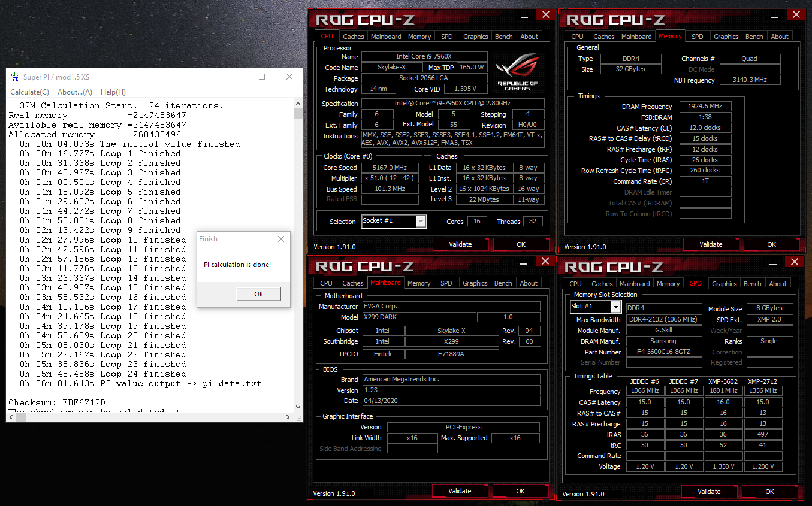Click Validate in CPU tab window

click(x=460, y=244)
